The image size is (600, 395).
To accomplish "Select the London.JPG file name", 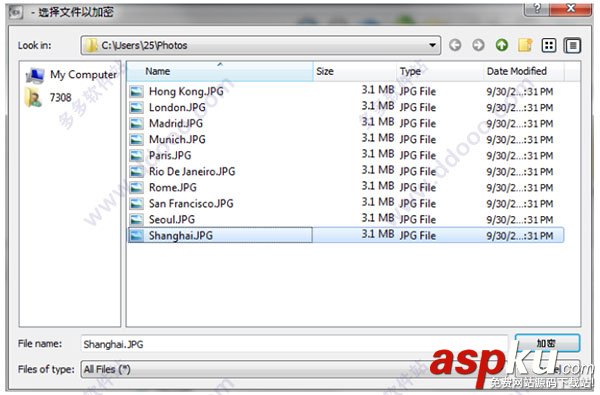I will tap(177, 108).
